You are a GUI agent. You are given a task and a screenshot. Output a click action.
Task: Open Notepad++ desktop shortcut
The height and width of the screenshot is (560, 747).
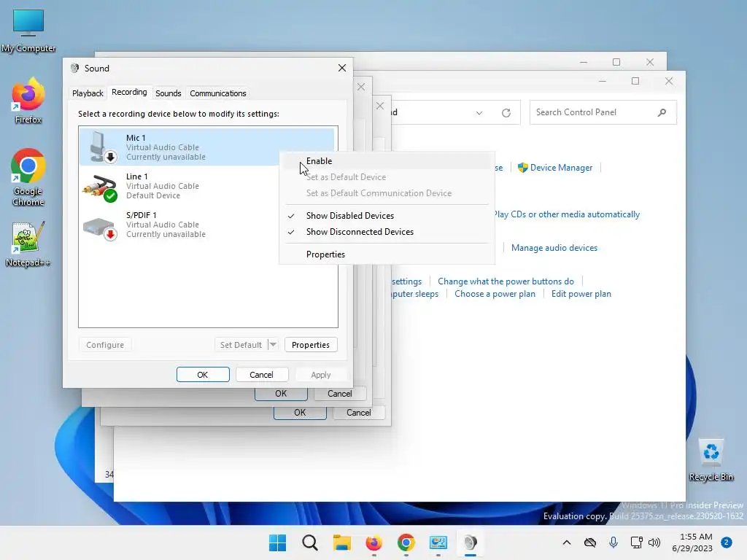28,244
